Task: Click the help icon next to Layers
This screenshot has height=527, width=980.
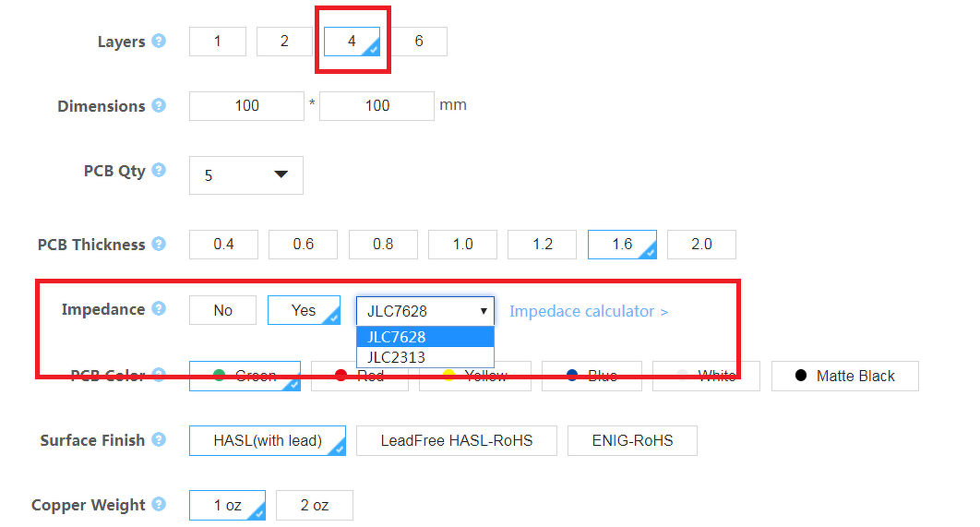Action: 159,42
